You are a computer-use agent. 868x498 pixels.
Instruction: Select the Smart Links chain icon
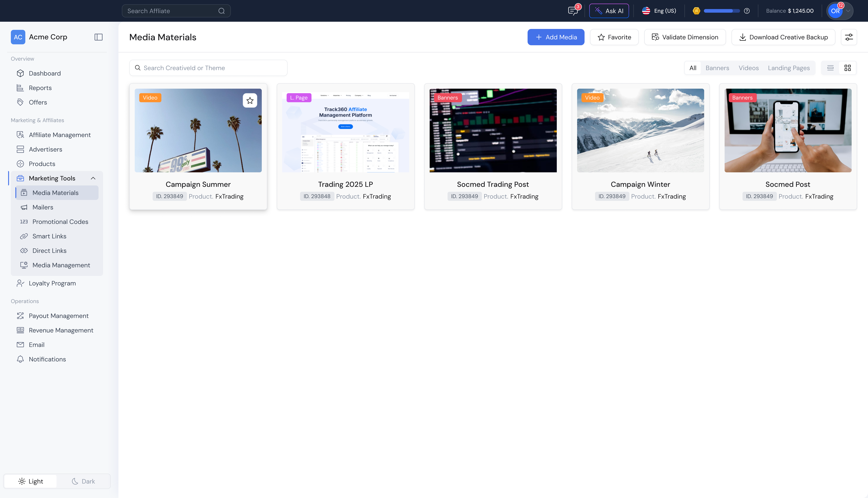[24, 236]
